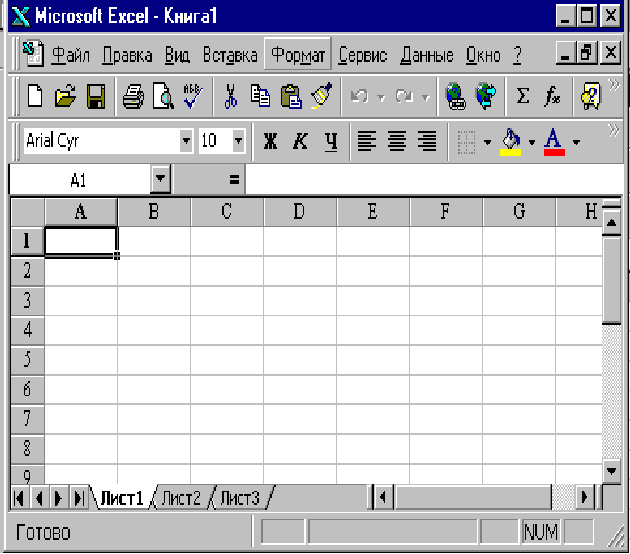Viewport: 630px width, 554px height.
Task: Open the font size 10 dropdown
Action: pyautogui.click(x=238, y=141)
